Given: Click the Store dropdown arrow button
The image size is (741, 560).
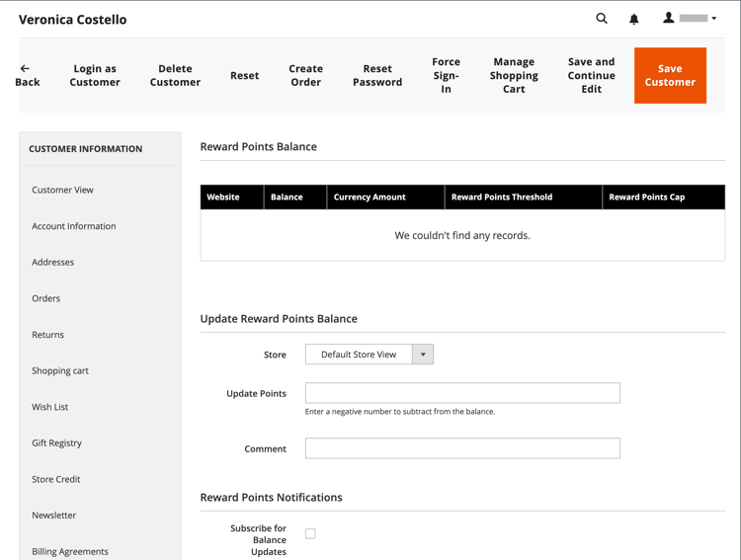Looking at the screenshot, I should coord(423,355).
